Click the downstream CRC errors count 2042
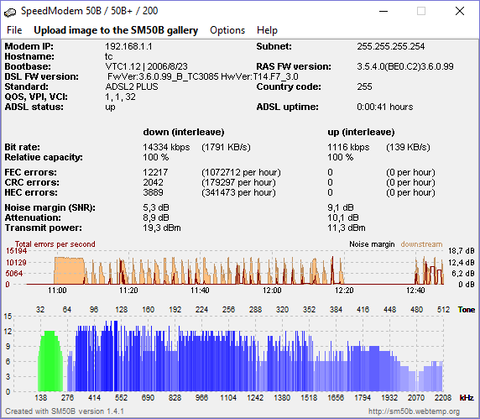 pyautogui.click(x=153, y=182)
